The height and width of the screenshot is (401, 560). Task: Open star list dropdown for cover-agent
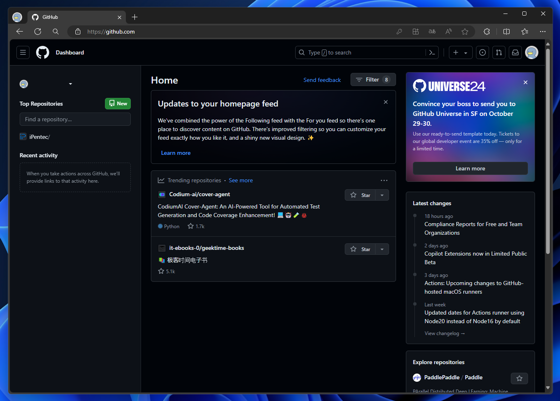[x=382, y=195]
